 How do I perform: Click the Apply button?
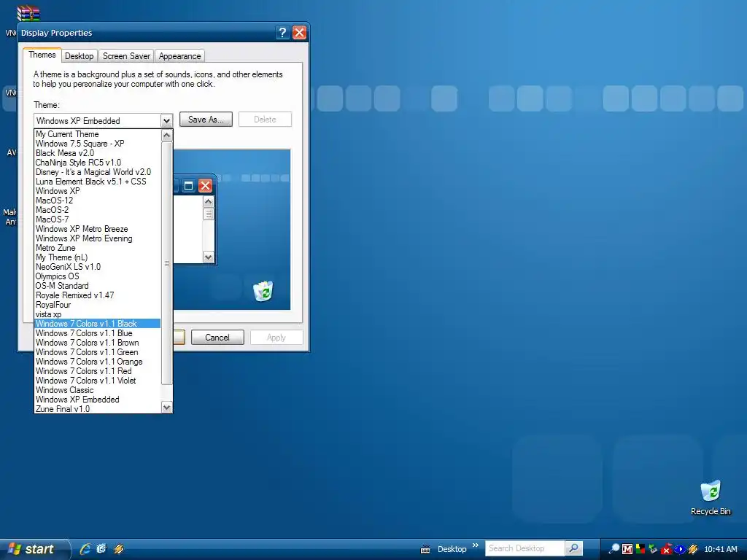pos(276,338)
